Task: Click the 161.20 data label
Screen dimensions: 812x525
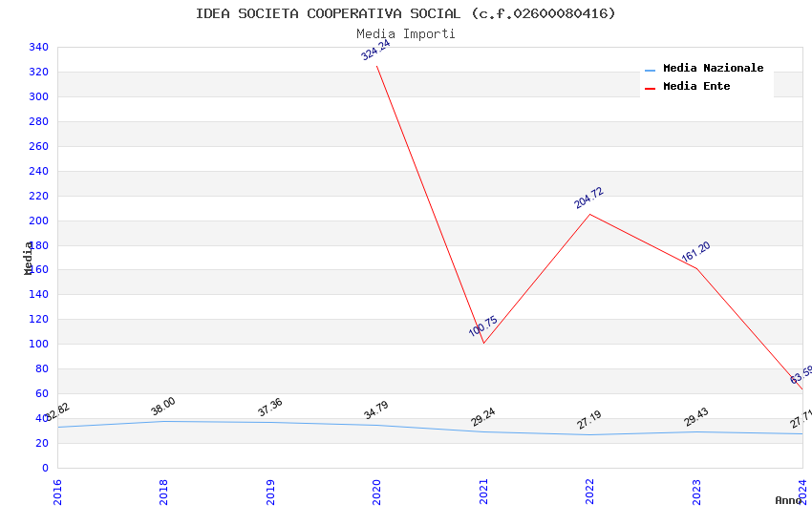Action: coord(696,252)
